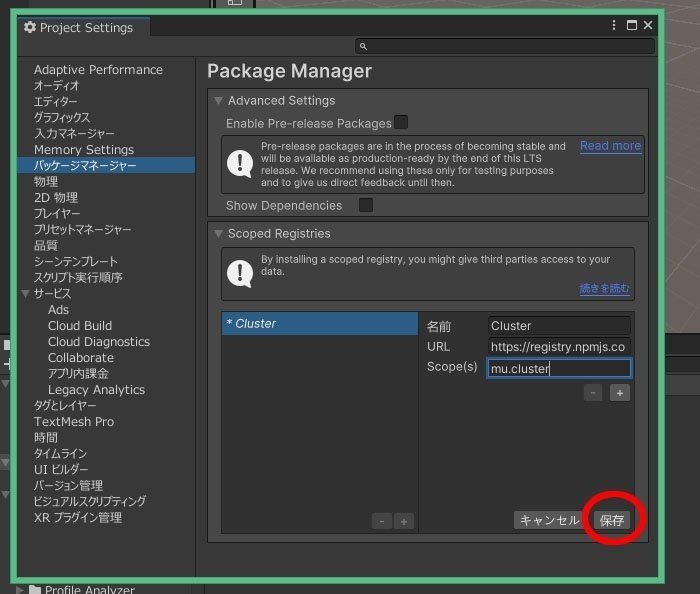Open UI ビルダー settings
Viewport: 700px width, 594px height.
[61, 469]
